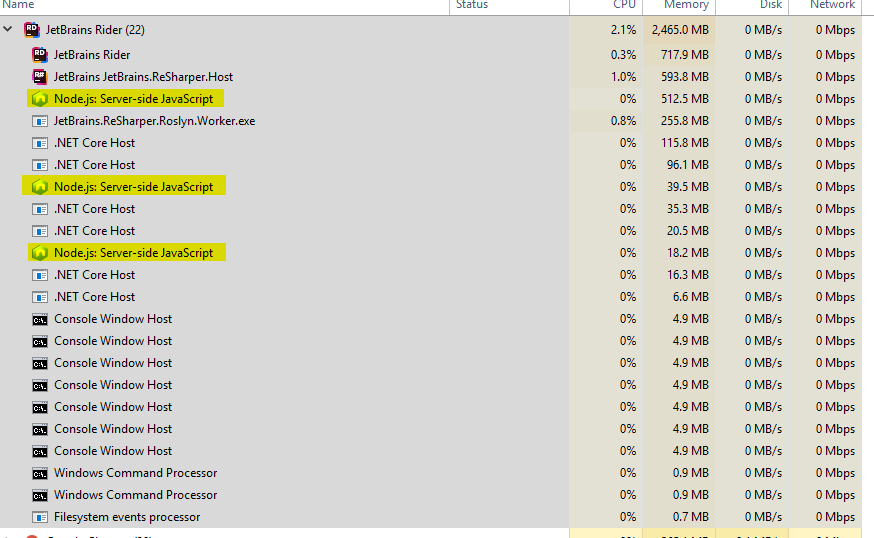874x538 pixels.
Task: Click the JetBrains.ReSharper.Host process icon
Action: pyautogui.click(x=40, y=76)
